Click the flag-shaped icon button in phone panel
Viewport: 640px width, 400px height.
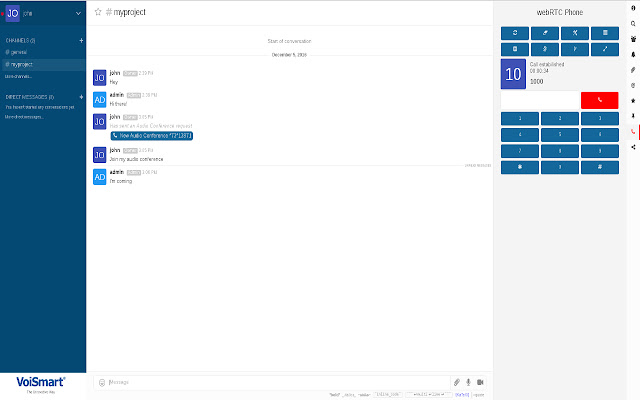pyautogui.click(x=575, y=49)
